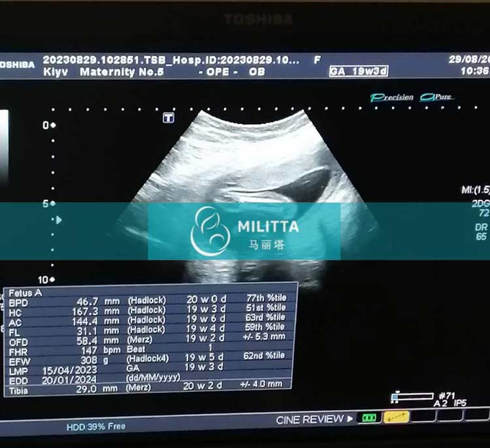Click the cine frame position slider
The image size is (490, 448).
[x=412, y=397]
